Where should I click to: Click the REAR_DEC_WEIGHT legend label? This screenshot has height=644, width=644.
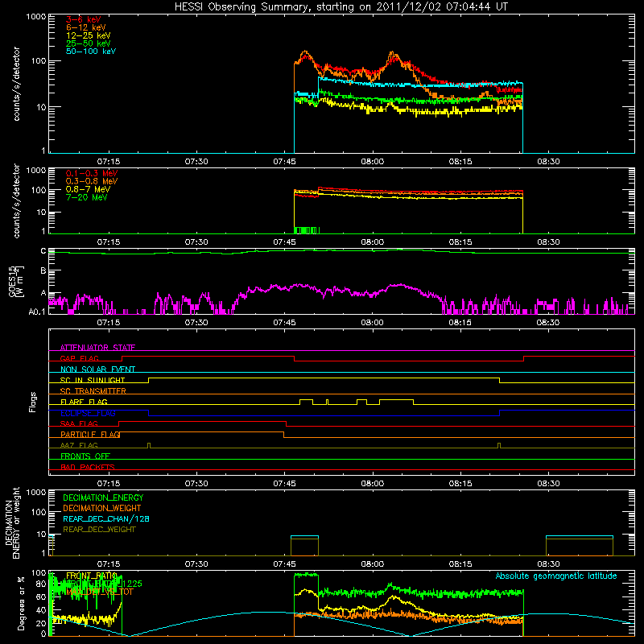click(x=99, y=530)
